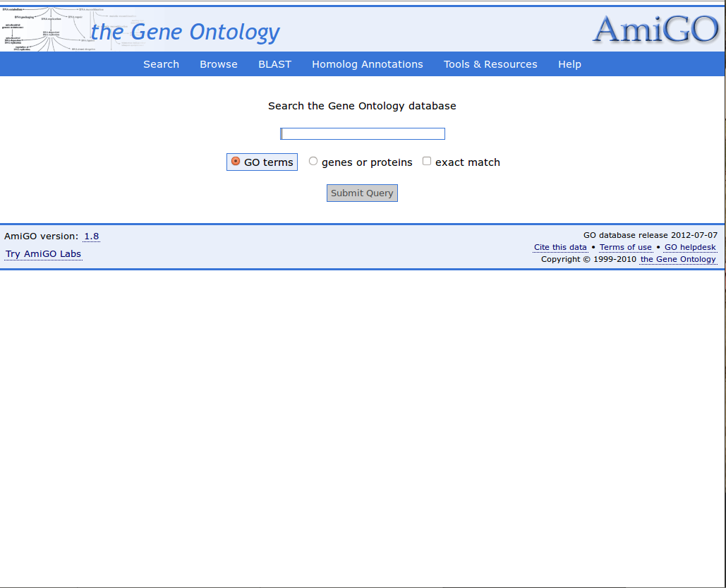
Task: Open Homolog Annotations in the navigation bar
Action: click(368, 64)
